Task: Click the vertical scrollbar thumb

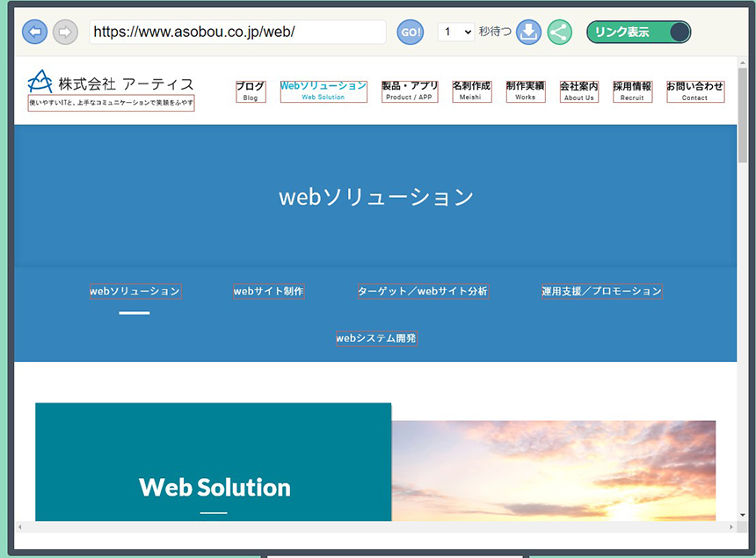Action: coord(743,115)
